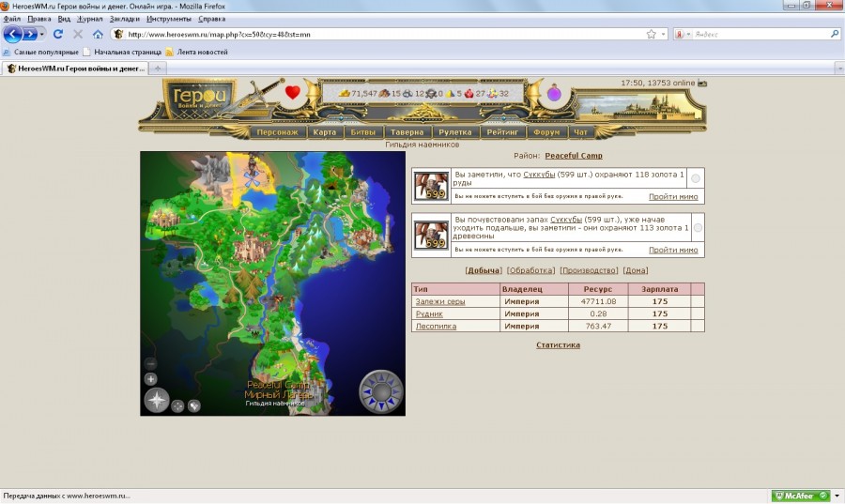Open the Таверна game menu
845x504 pixels.
(x=407, y=132)
